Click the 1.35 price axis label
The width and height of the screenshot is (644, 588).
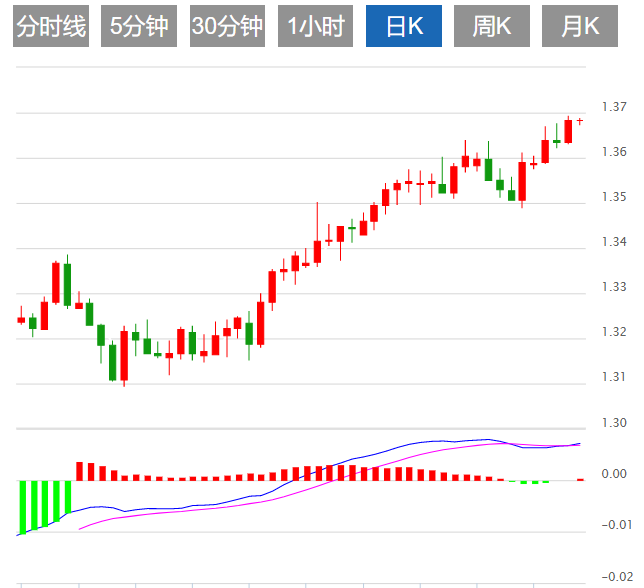tap(614, 197)
